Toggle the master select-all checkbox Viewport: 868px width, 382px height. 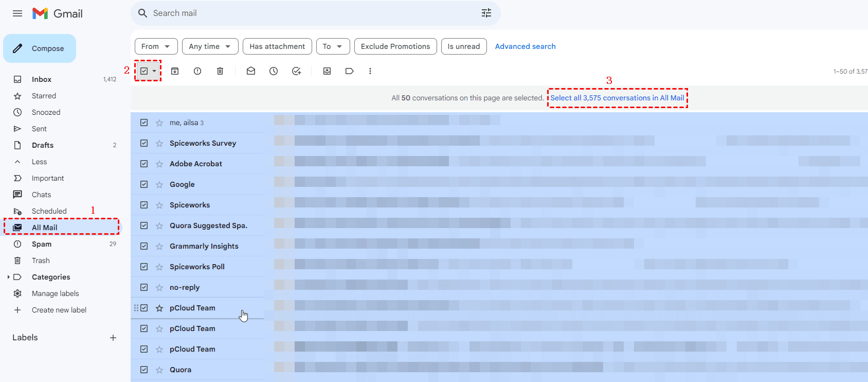tap(144, 71)
